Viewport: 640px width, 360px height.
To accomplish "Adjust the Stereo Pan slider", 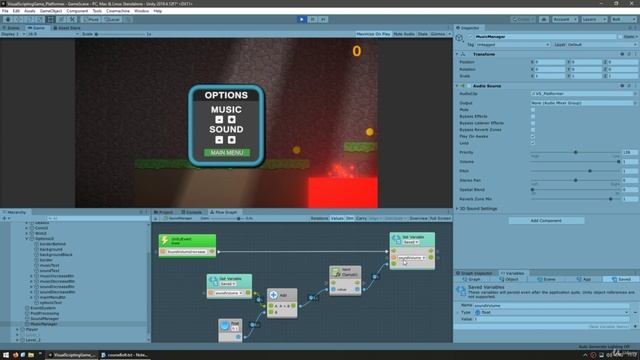I will tap(576, 180).
